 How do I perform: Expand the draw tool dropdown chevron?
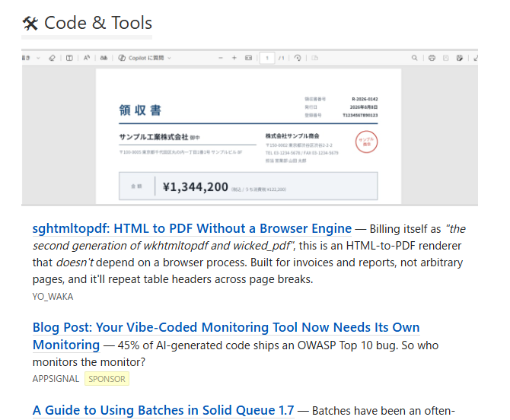point(38,58)
